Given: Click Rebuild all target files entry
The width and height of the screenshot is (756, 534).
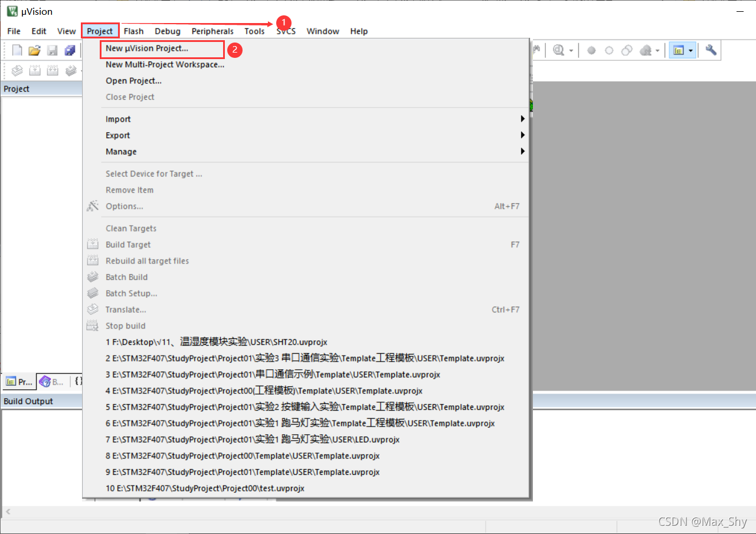Looking at the screenshot, I should coord(306,261).
